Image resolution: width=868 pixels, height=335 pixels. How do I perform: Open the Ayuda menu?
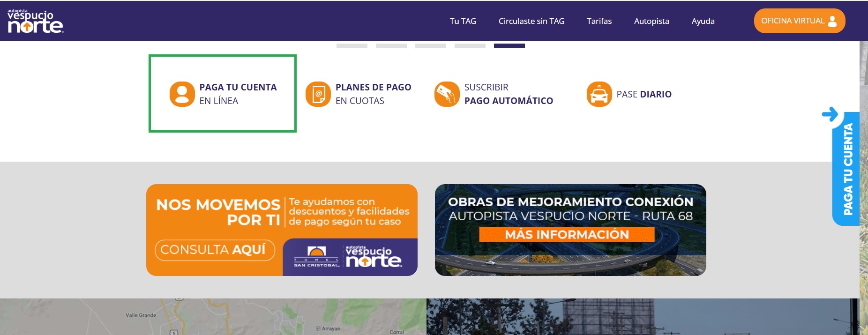click(703, 21)
